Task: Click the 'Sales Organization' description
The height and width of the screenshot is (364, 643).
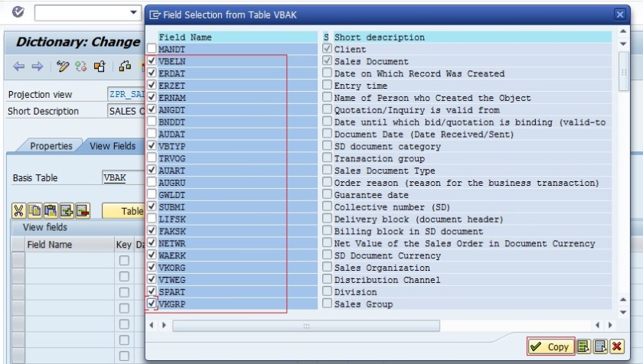Action: [382, 268]
